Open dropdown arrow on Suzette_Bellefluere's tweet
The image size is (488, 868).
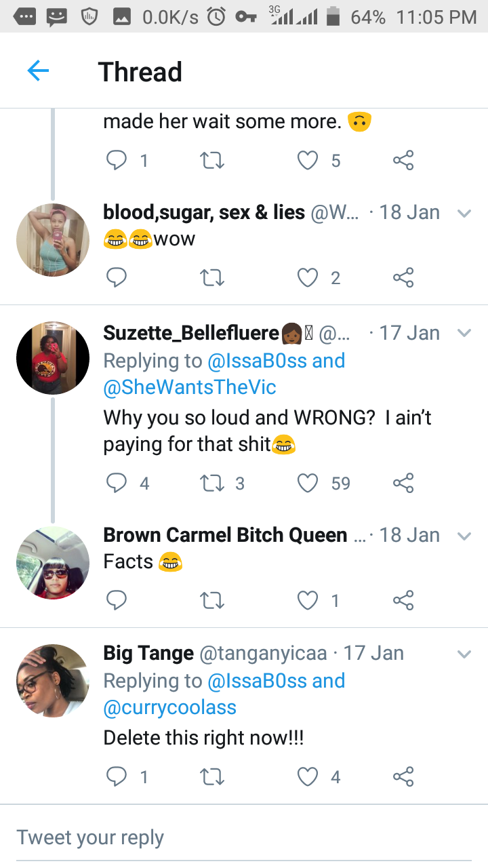tap(464, 333)
